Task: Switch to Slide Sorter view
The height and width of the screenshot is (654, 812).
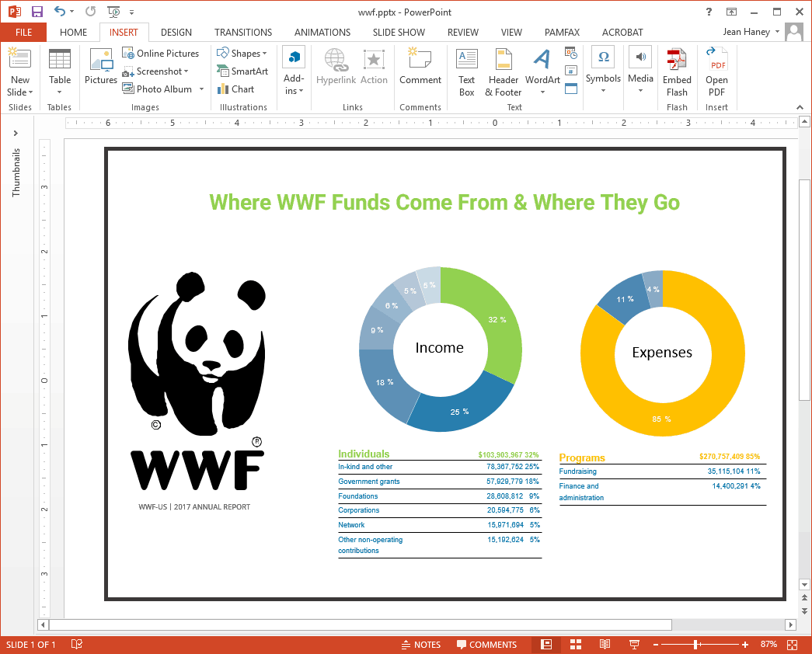Action: [x=575, y=645]
